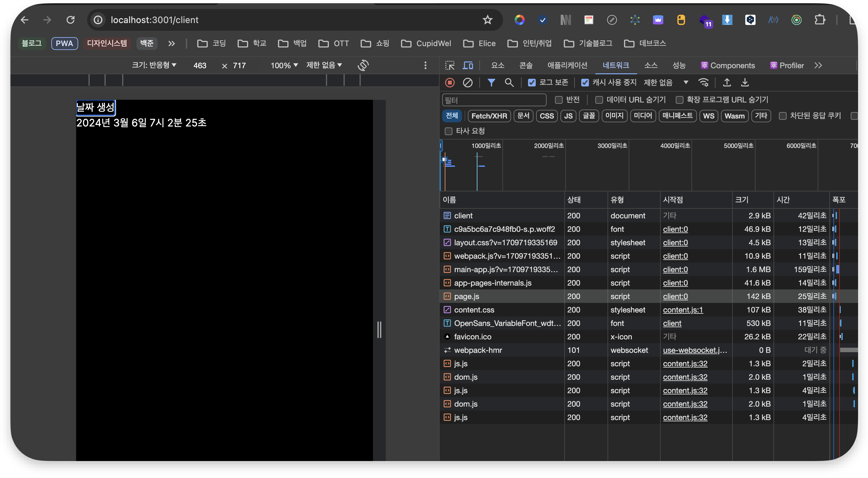Open network conditions wifi icon
Viewport: 868px width, 478px height.
point(704,83)
